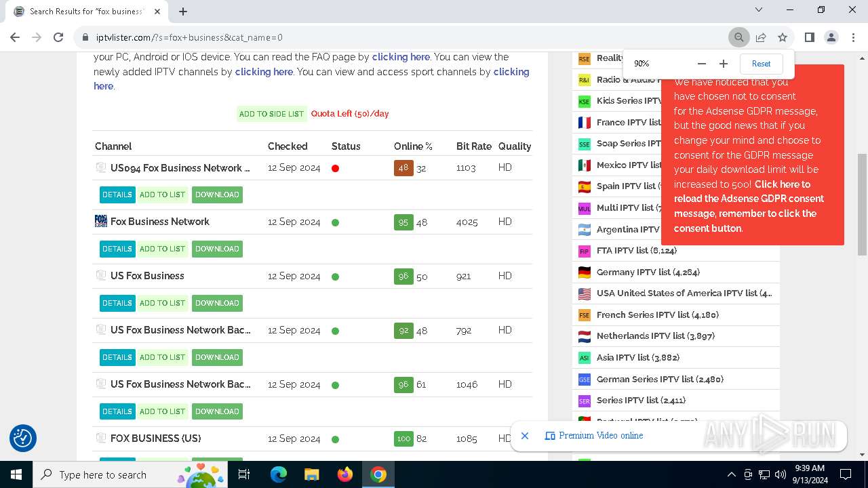Click the address bar URL field
This screenshot has height=488, width=868.
(x=400, y=37)
